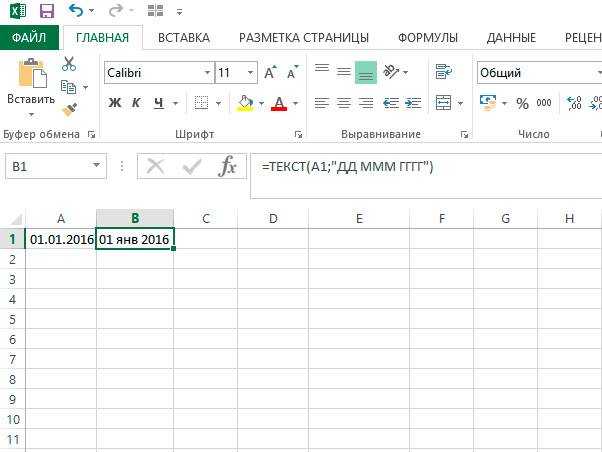Toggle italic К formatting
This screenshot has height=452, width=602.
coord(136,103)
